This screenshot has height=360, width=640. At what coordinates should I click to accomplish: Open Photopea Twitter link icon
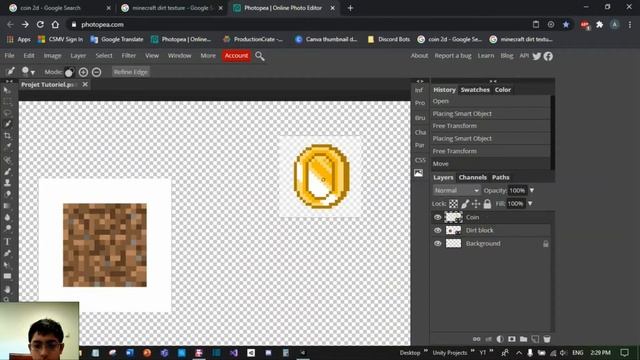pos(537,56)
